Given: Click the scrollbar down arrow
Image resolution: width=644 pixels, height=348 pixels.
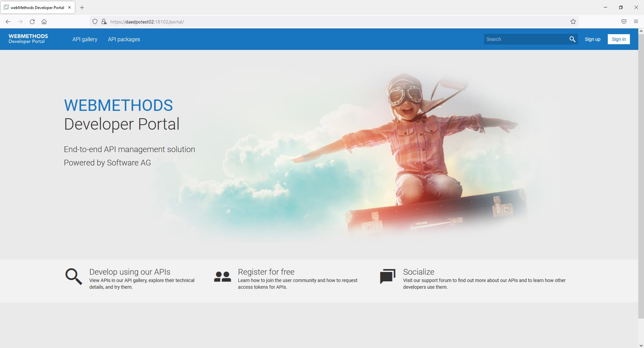Looking at the screenshot, I should click(641, 345).
